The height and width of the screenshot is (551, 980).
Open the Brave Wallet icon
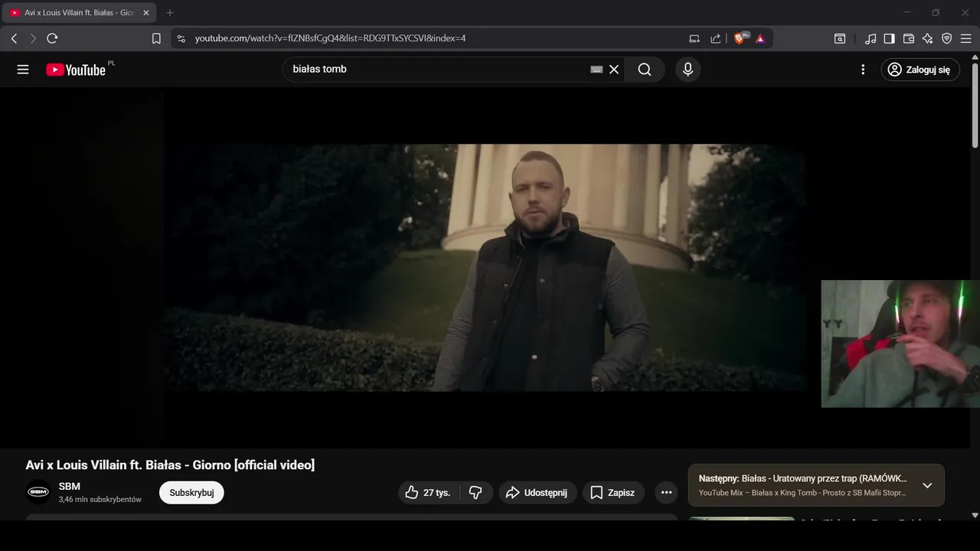(909, 38)
